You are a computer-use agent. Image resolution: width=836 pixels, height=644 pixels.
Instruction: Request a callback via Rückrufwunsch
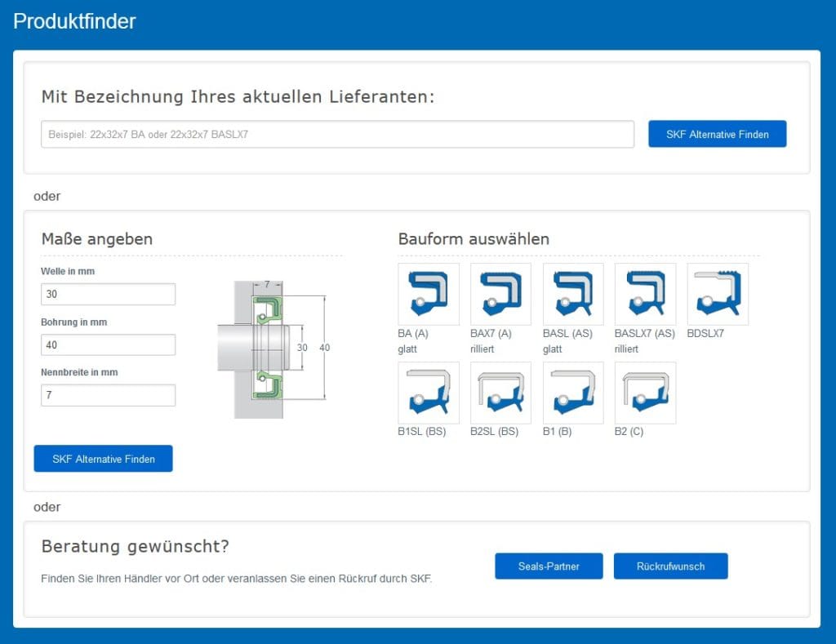coord(670,566)
